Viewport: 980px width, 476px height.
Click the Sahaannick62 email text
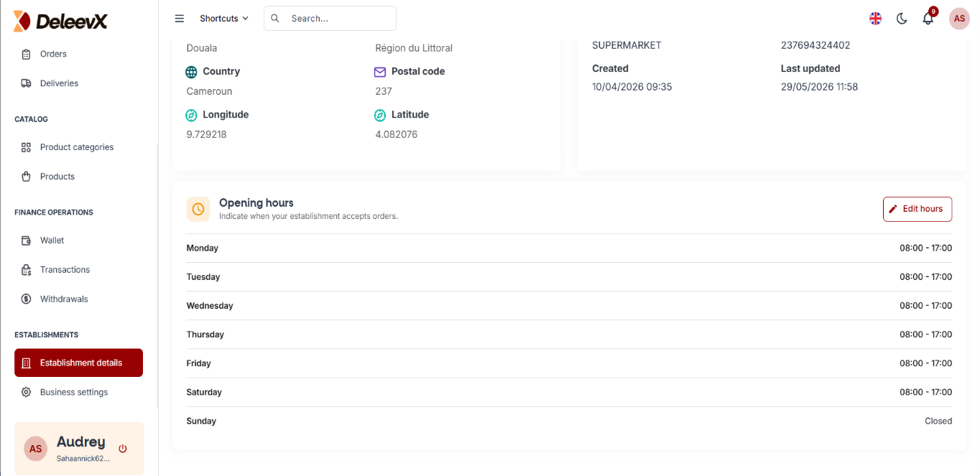(x=83, y=458)
